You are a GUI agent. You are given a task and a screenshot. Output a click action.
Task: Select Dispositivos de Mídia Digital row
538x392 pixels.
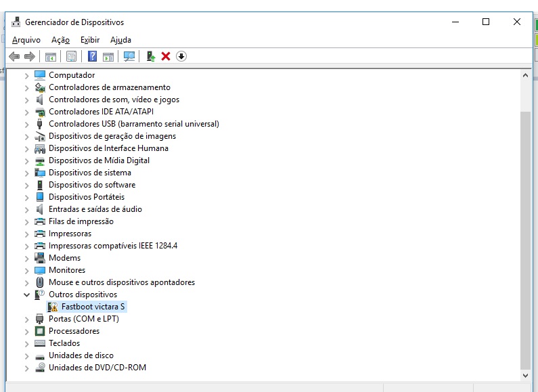click(99, 160)
